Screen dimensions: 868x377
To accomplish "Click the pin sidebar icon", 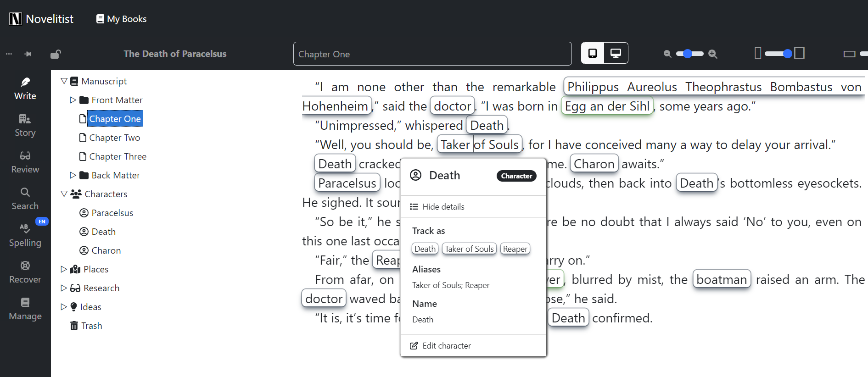I will pyautogui.click(x=28, y=54).
